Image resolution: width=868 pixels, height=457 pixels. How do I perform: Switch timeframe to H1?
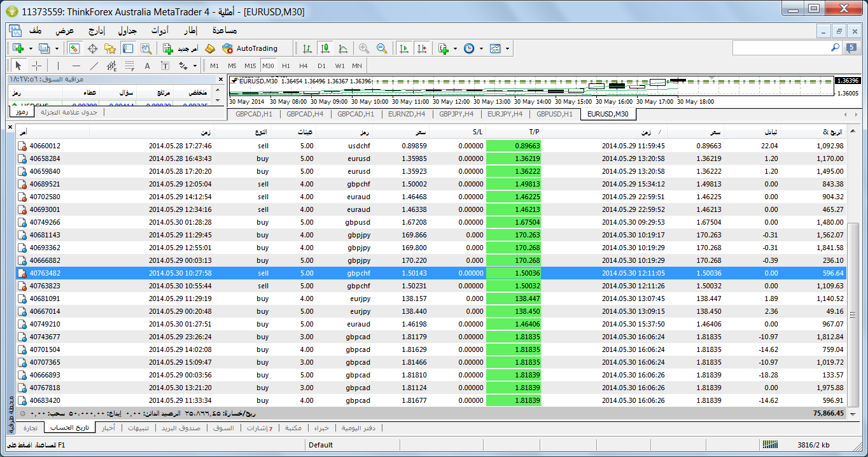286,66
